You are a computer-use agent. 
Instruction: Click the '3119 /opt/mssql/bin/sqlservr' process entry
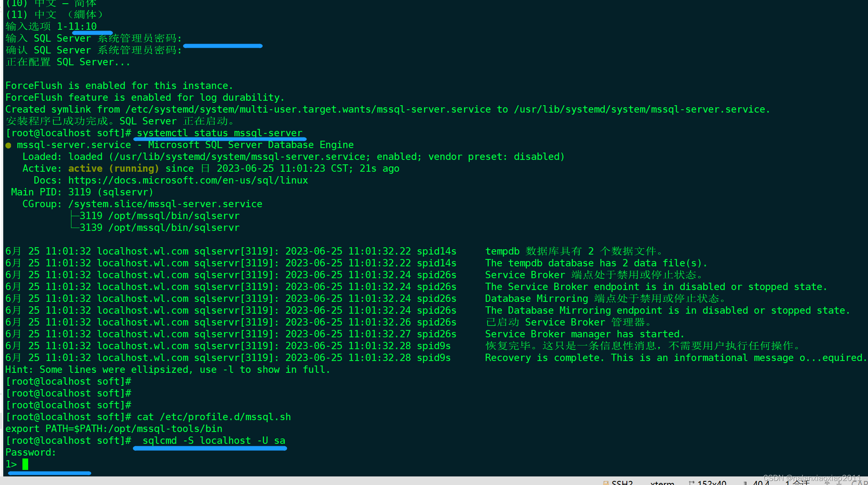160,216
